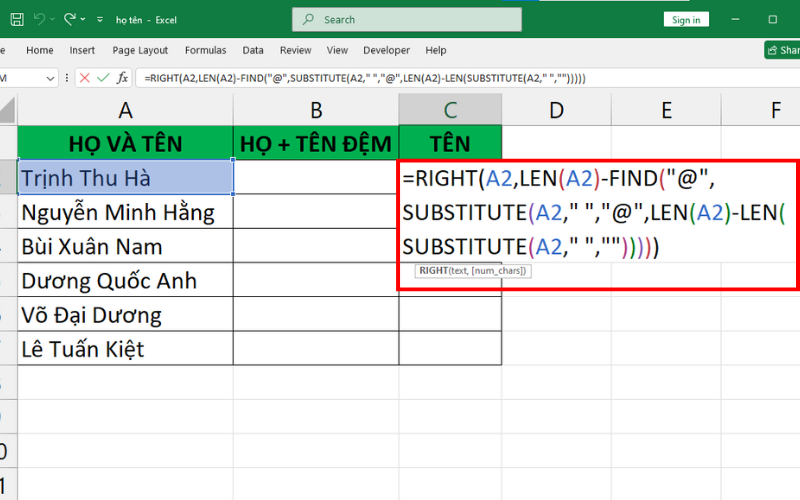The image size is (800, 500).
Task: Click the Share button
Action: click(782, 50)
